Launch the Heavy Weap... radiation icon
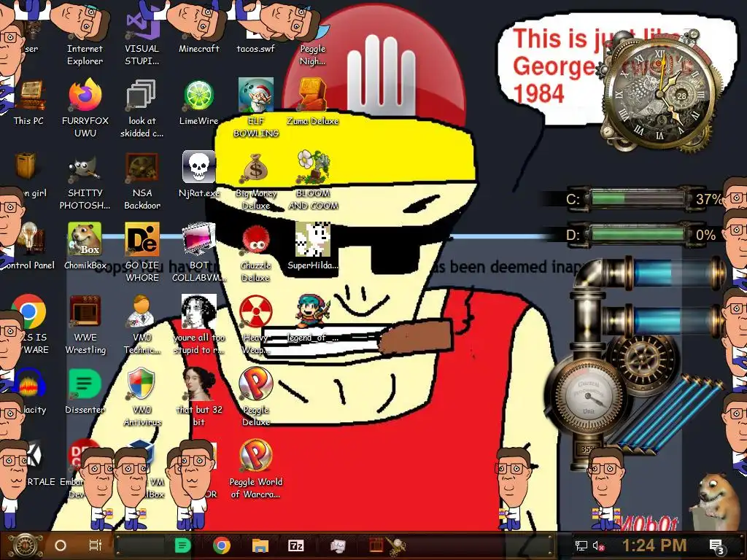The height and width of the screenshot is (560, 747). click(x=256, y=324)
